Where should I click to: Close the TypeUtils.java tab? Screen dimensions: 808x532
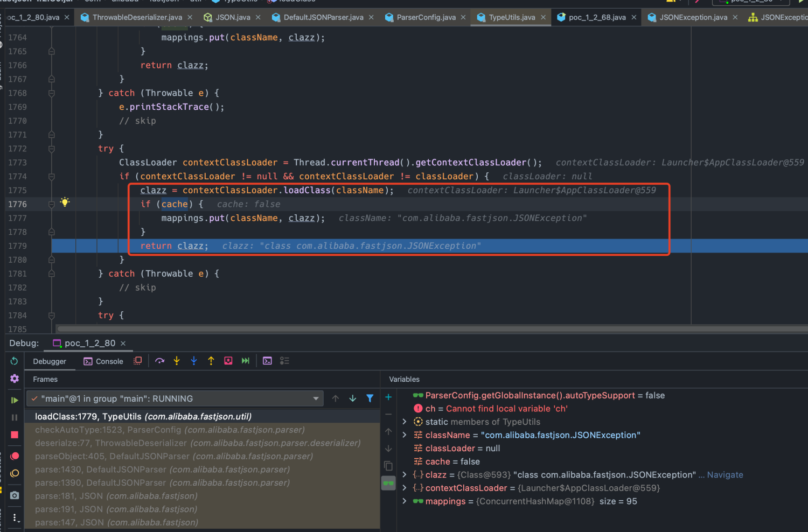[543, 17]
